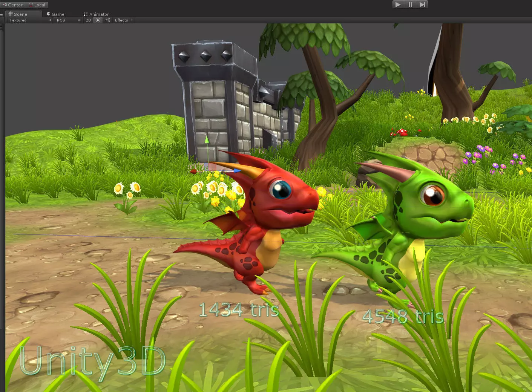Open the RGB render mode dropdown
The image size is (532, 392).
point(68,20)
